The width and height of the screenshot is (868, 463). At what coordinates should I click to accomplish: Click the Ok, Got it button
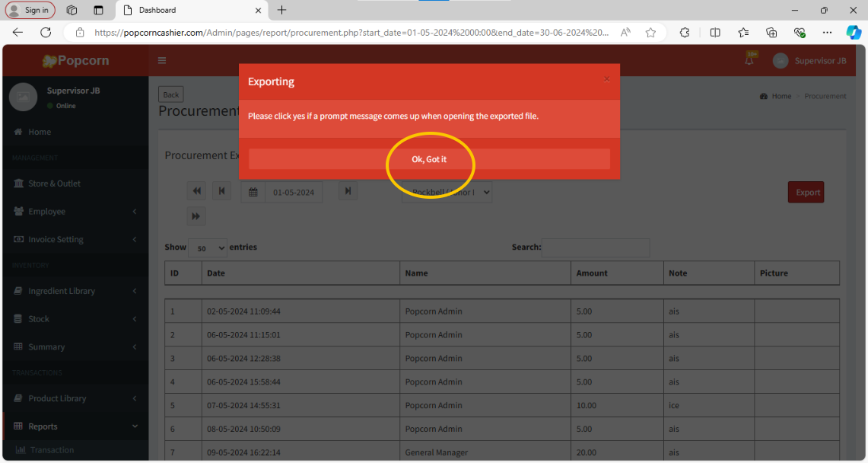pos(429,159)
